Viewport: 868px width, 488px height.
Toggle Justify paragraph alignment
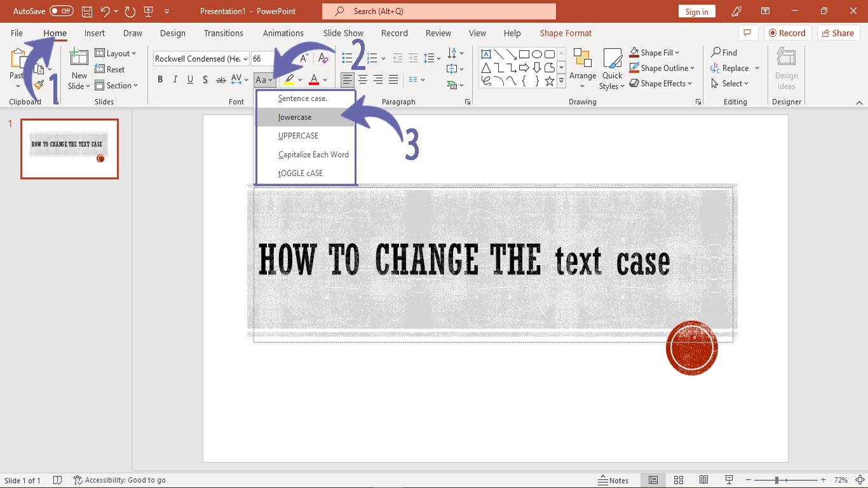(393, 79)
